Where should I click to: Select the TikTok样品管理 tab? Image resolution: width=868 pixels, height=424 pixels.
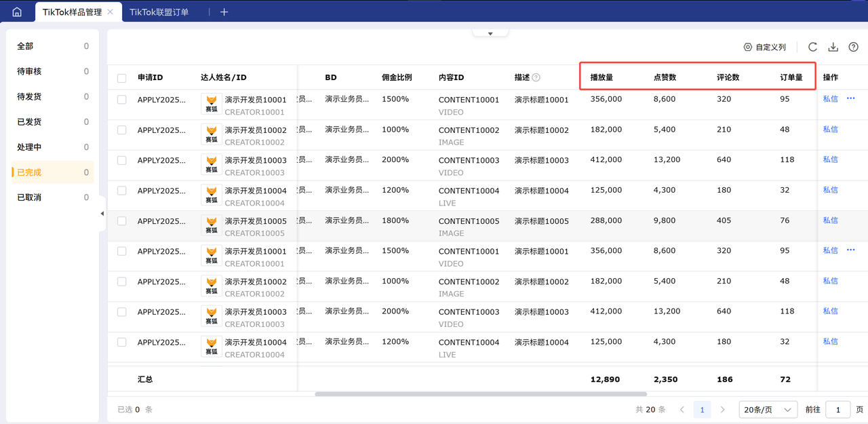point(72,12)
